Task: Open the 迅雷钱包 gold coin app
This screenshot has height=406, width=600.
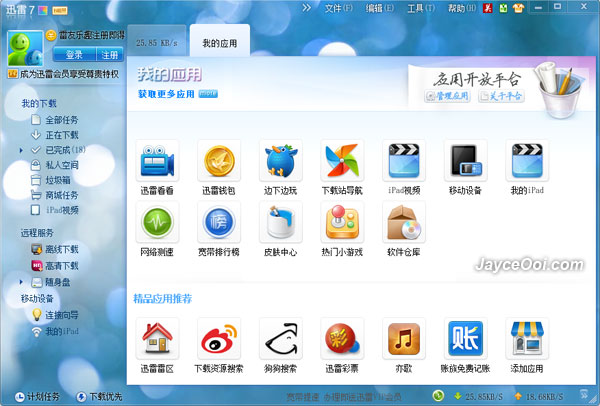Action: pos(219,161)
